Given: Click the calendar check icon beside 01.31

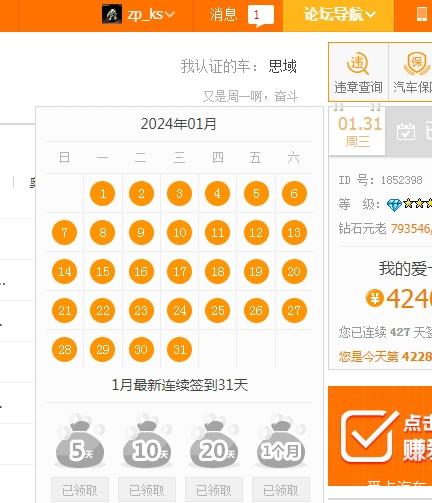Looking at the screenshot, I should click(406, 131).
